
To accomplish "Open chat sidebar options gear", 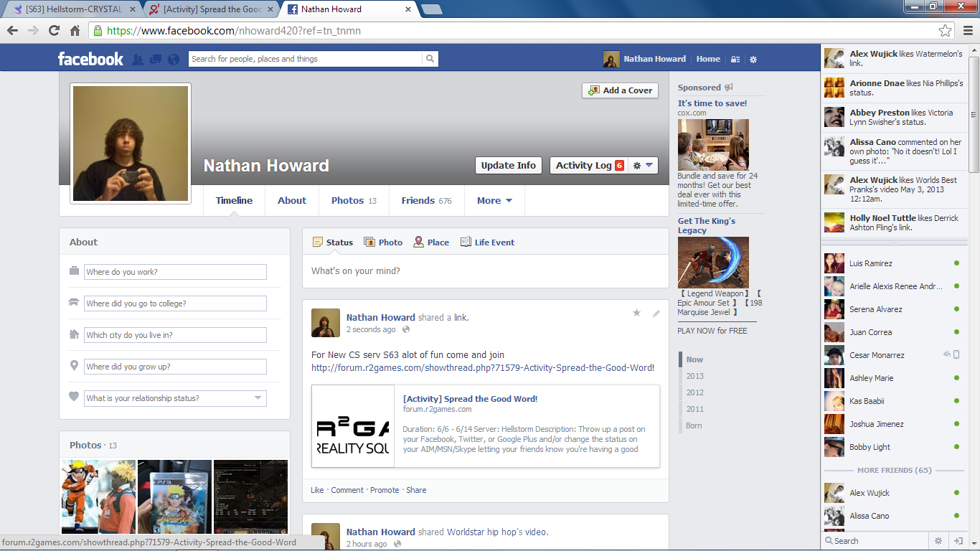I will coord(938,541).
